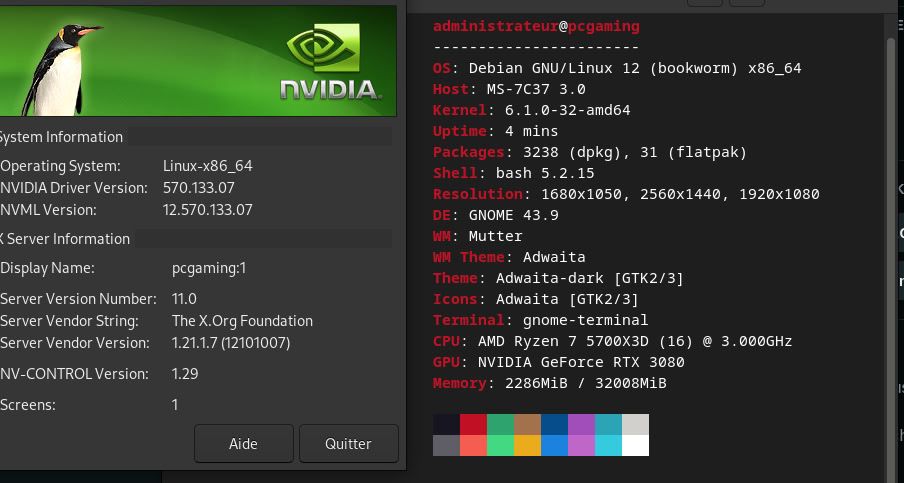Click the X Server Information section header
Image resolution: width=904 pixels, height=483 pixels.
coord(64,239)
